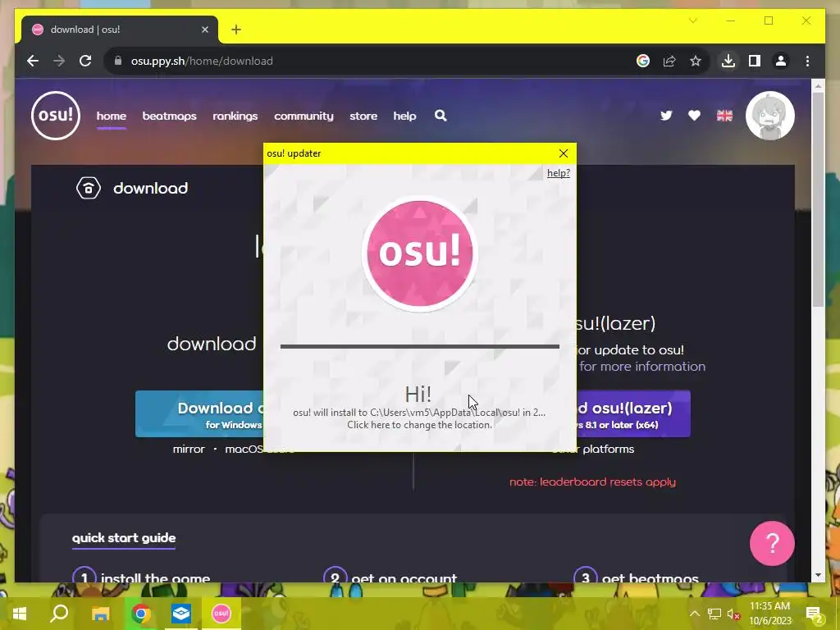Screen dimensions: 840x630
Task: Open the mirror download link
Action: click(189, 449)
